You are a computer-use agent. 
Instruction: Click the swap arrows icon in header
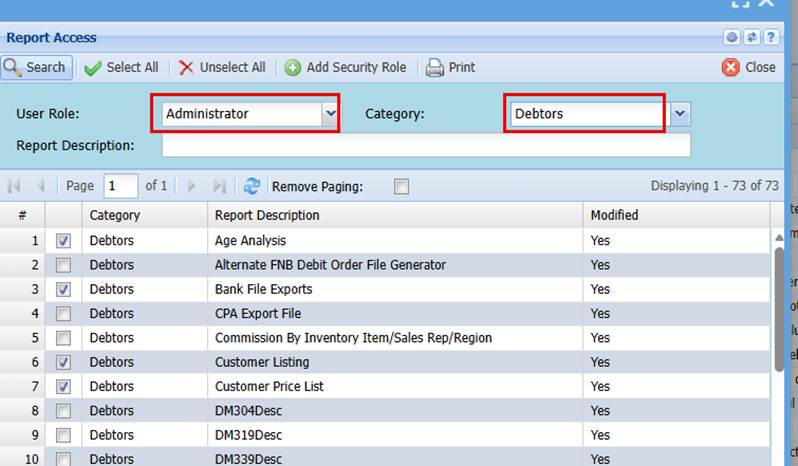tap(752, 37)
